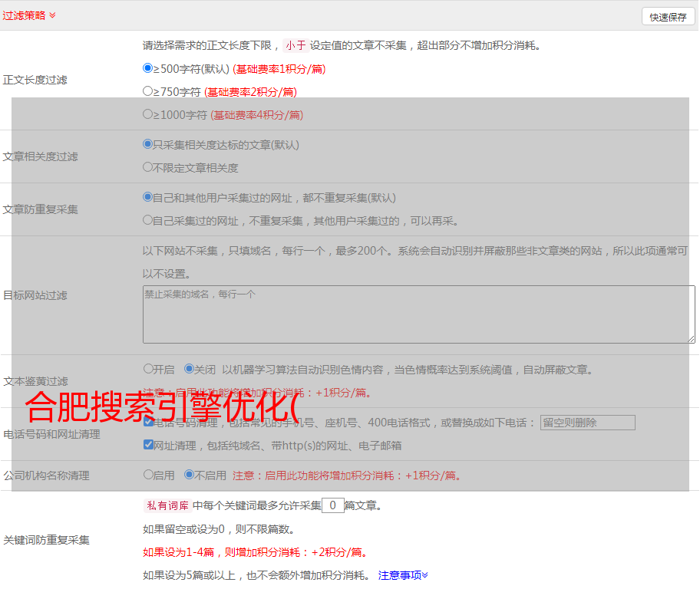
Task: Expand the 注意事项 link
Action: click(x=403, y=575)
